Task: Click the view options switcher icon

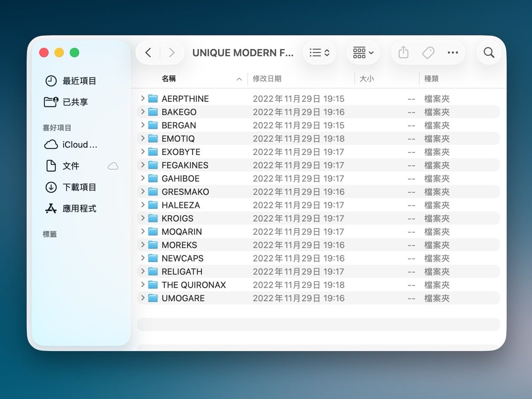Action: [x=319, y=52]
